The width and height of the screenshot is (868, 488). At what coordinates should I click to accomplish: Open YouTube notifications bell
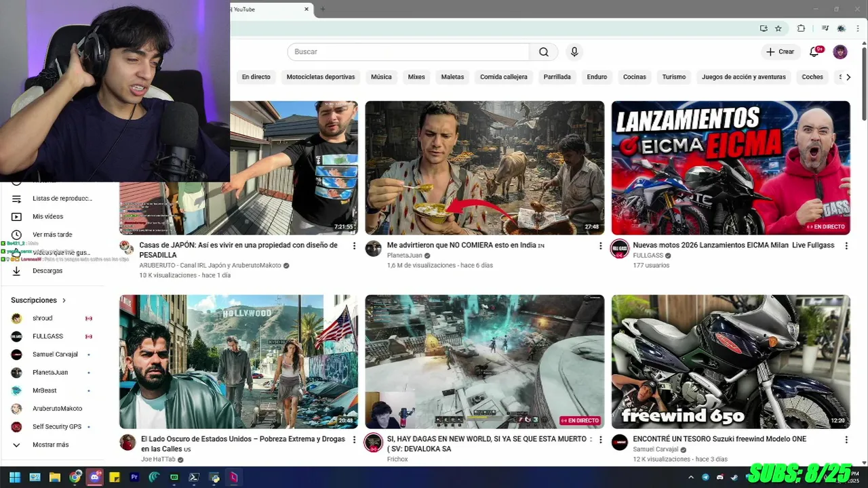pyautogui.click(x=814, y=52)
